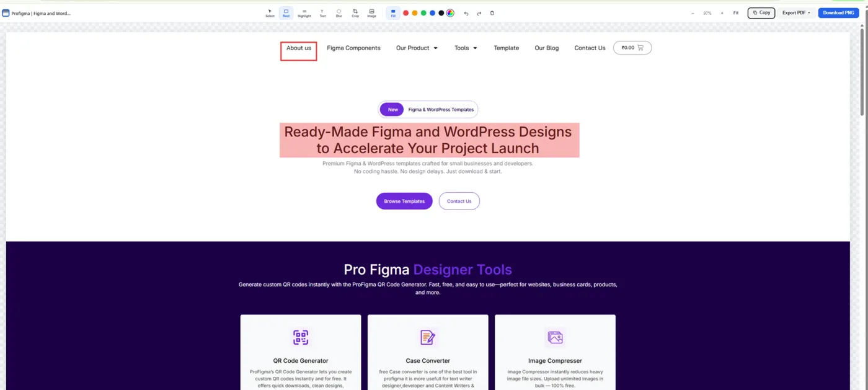Screen dimensions: 868x390
Task: Open the Case Converter card title
Action: click(428, 361)
